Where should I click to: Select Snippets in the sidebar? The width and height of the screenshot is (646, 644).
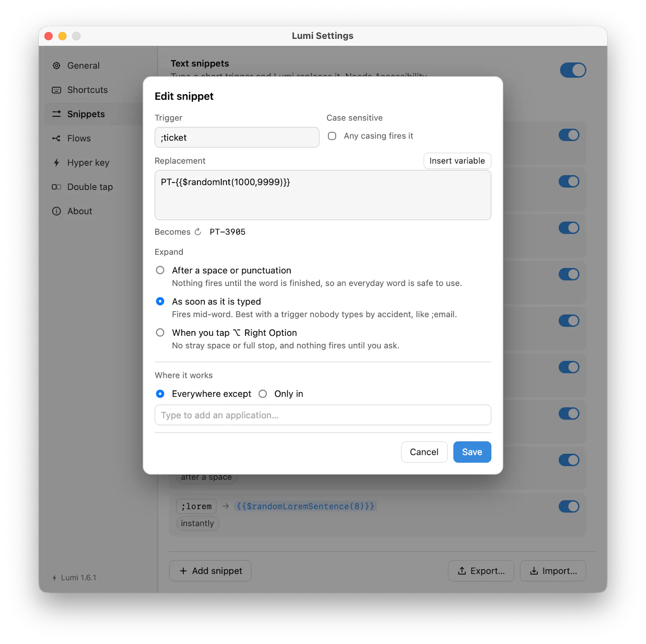[x=94, y=114]
